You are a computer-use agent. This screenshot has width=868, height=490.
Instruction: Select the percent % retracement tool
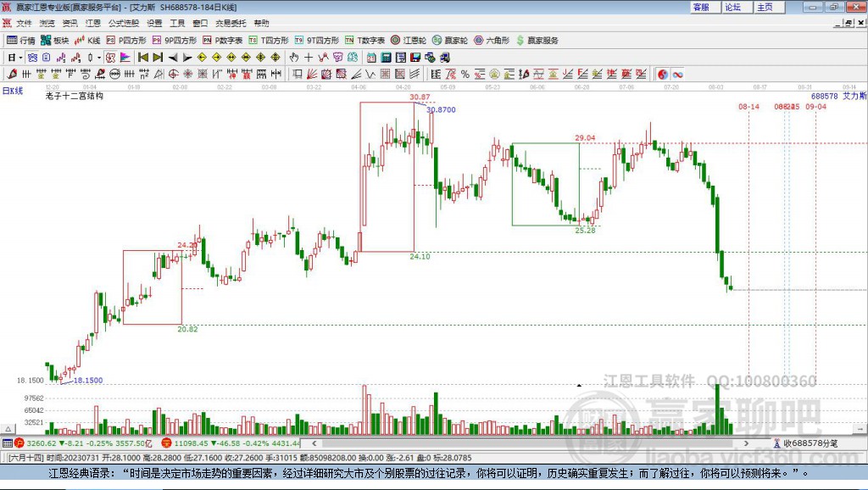click(465, 74)
